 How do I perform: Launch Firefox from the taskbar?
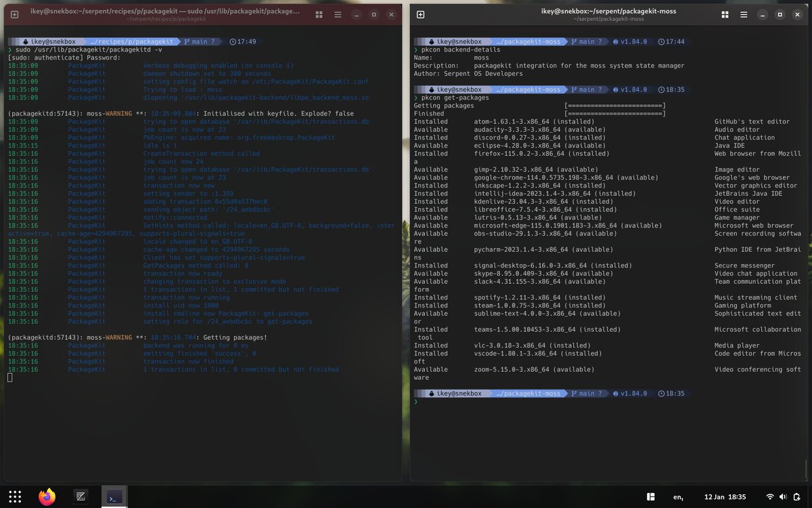click(x=47, y=496)
